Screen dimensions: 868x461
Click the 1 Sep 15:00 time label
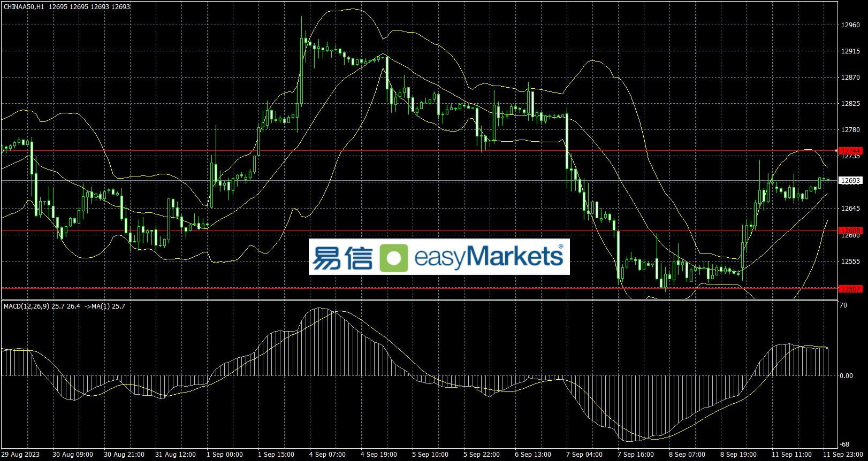(x=276, y=455)
